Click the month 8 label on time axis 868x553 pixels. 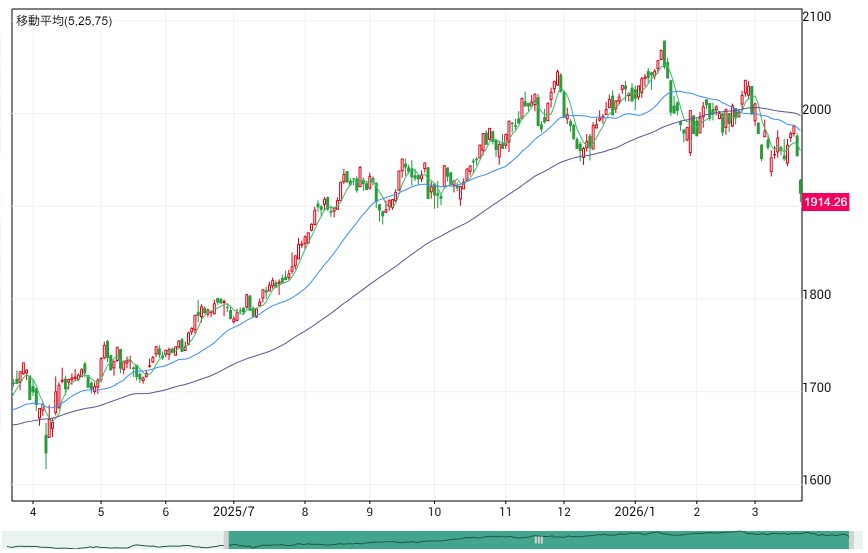304,511
